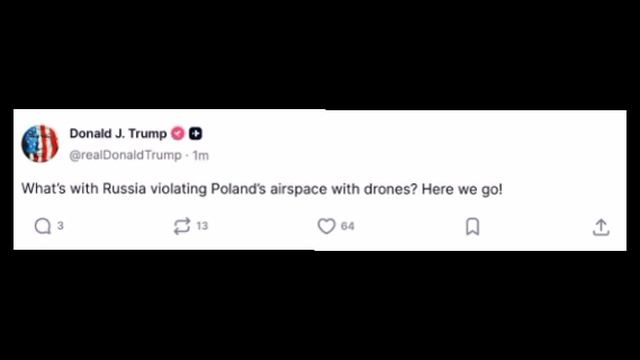This screenshot has height=360, width=640.
Task: Click the red verified checkmark badge
Action: coord(178,133)
